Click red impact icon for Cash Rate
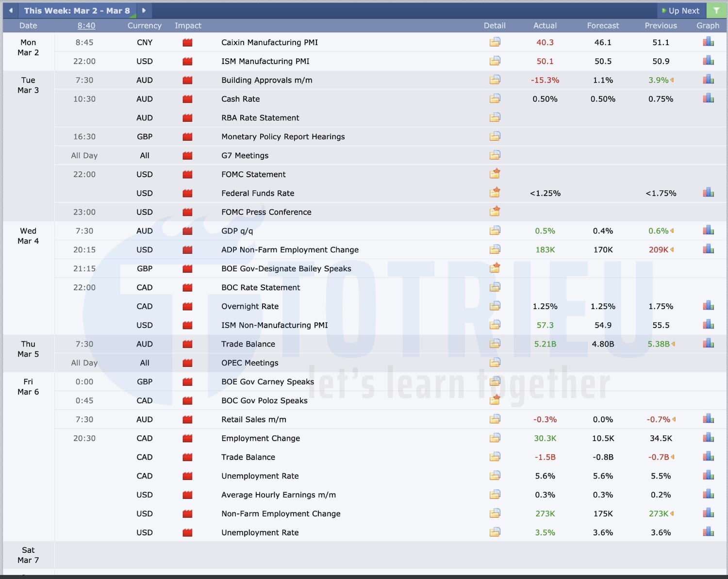The width and height of the screenshot is (728, 579). pos(187,99)
